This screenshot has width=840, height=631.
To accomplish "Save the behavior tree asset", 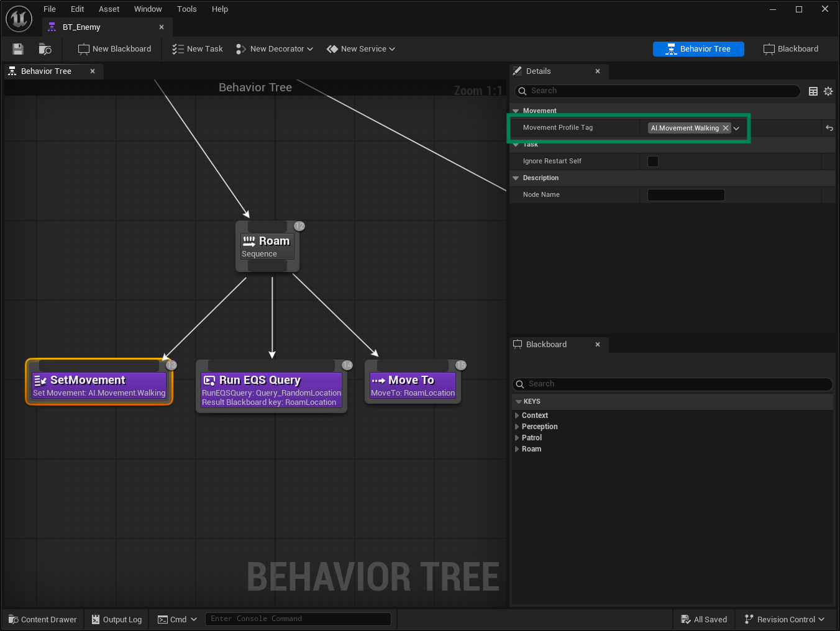I will click(17, 48).
